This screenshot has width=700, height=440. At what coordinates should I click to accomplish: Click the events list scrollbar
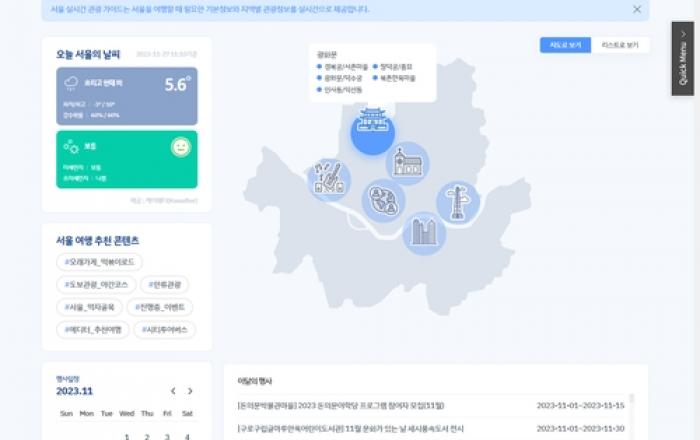(x=632, y=400)
